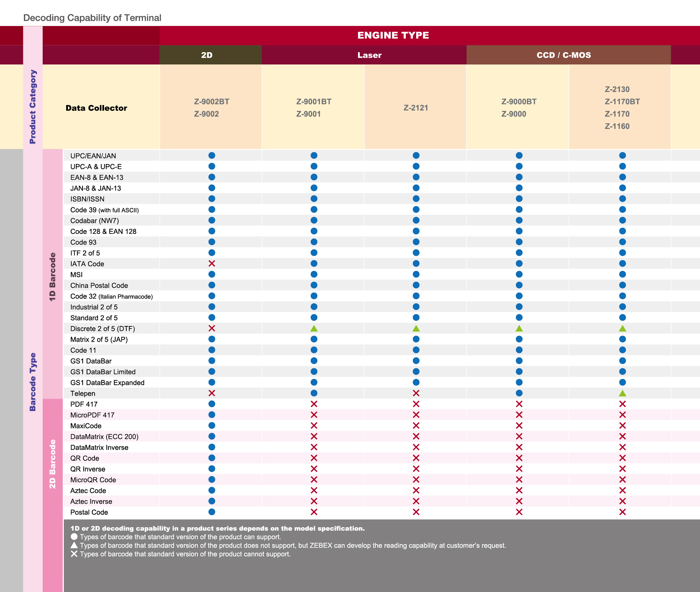Click the DataMatrix (ECC 200) row label
Viewport: 700px width, 592px height.
pos(104,436)
